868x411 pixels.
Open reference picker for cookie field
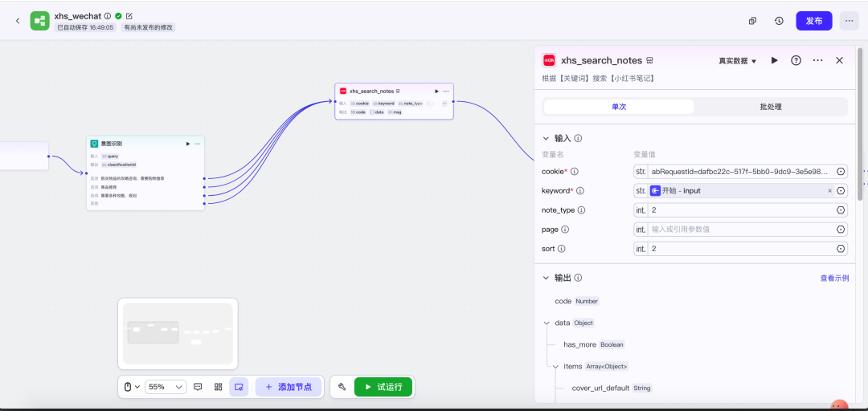[x=841, y=172]
